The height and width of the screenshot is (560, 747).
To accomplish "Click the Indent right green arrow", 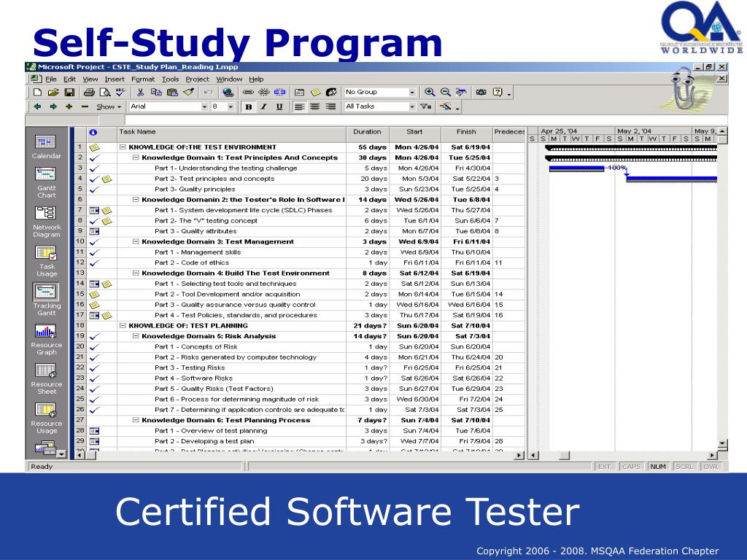I will [53, 106].
